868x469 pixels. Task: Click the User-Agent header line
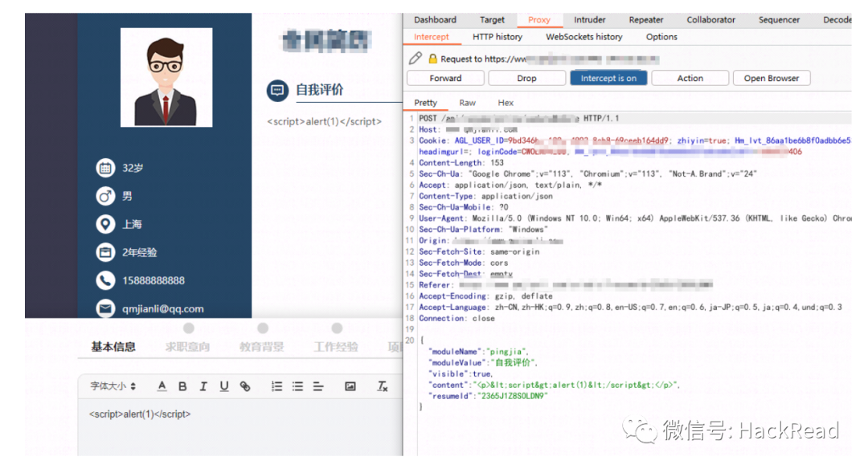point(635,218)
